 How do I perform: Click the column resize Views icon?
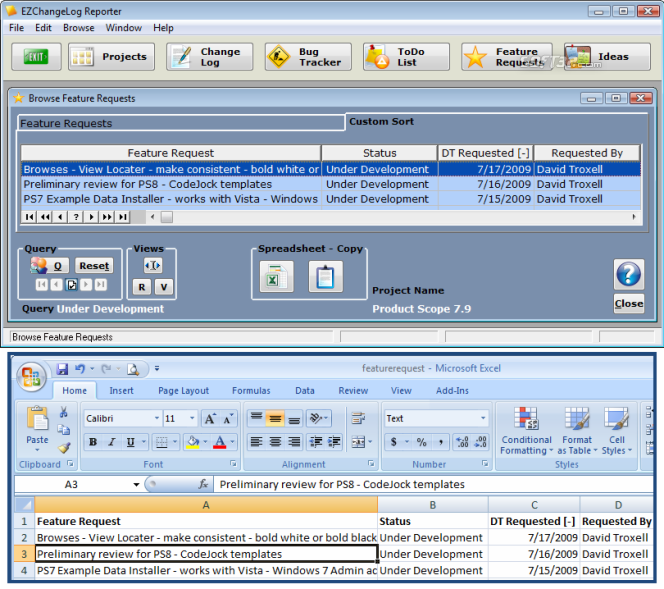152,265
